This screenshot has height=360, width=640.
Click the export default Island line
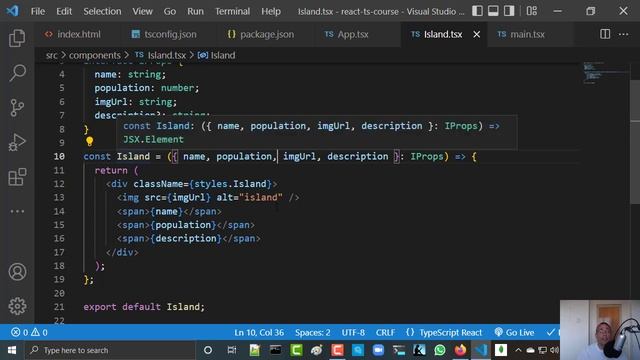pyautogui.click(x=144, y=307)
